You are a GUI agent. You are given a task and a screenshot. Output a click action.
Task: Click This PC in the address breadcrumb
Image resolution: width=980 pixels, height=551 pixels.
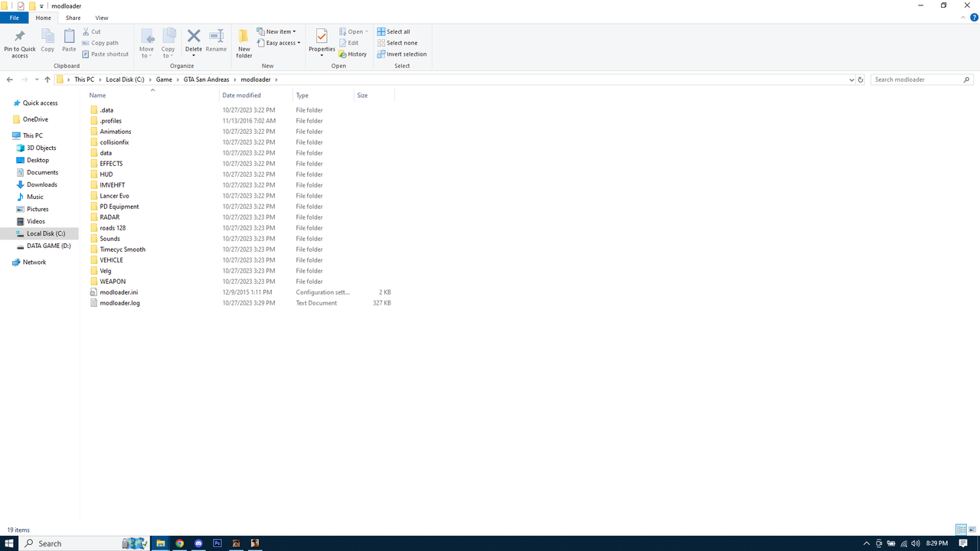pos(84,80)
